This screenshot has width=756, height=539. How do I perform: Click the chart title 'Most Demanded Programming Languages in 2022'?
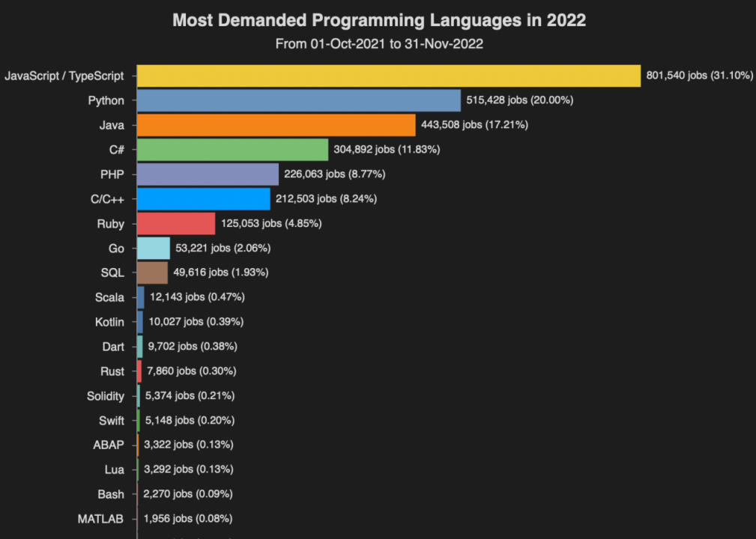pyautogui.click(x=379, y=20)
